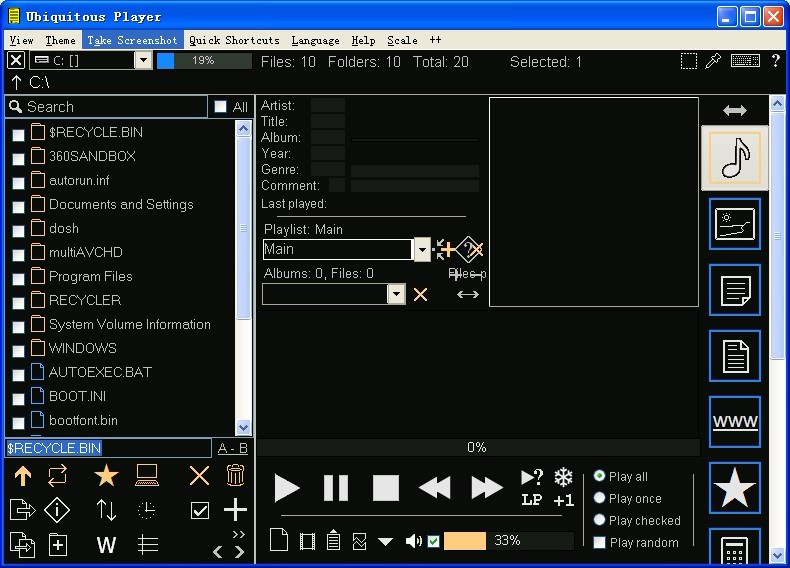Click the orange up arrow icon
The image size is (790, 568).
(x=23, y=476)
